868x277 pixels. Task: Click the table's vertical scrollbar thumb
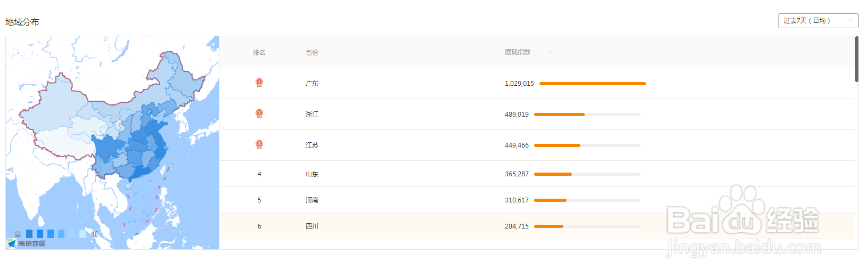coord(857,59)
